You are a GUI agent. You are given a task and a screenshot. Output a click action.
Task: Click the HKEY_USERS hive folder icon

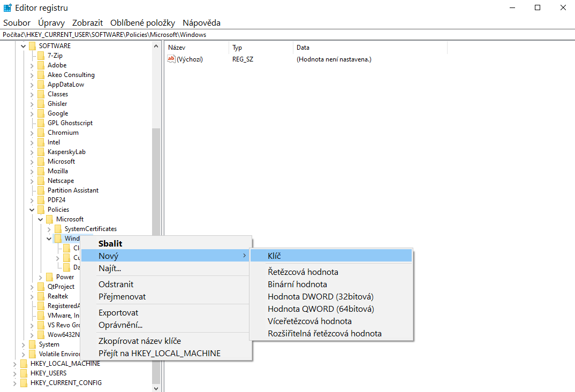(24, 373)
